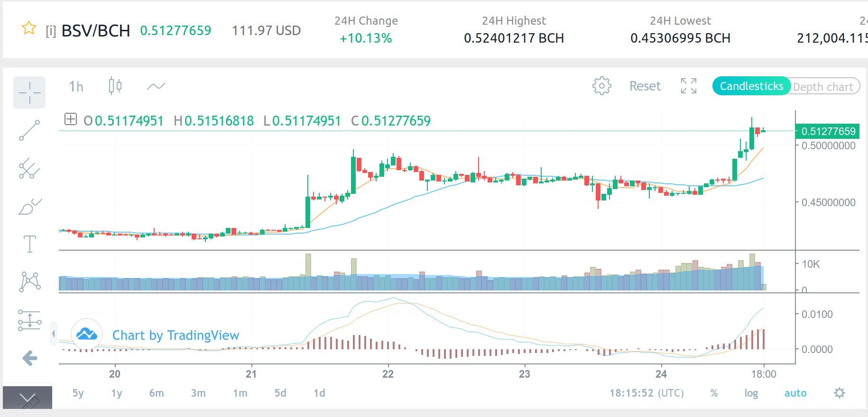
Task: Expand the OHLC legend plus box
Action: coord(71,119)
